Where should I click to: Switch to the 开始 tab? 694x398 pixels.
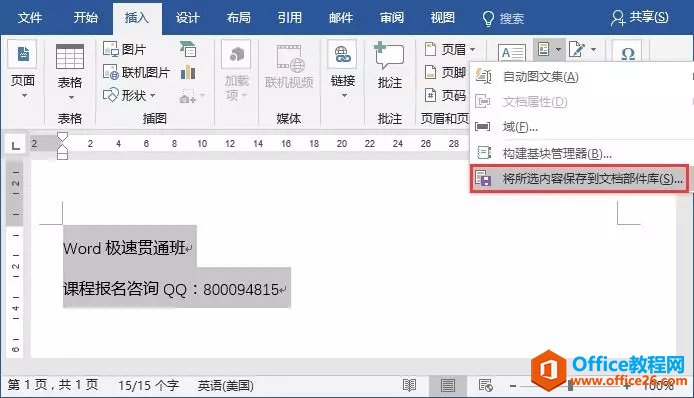(x=85, y=18)
